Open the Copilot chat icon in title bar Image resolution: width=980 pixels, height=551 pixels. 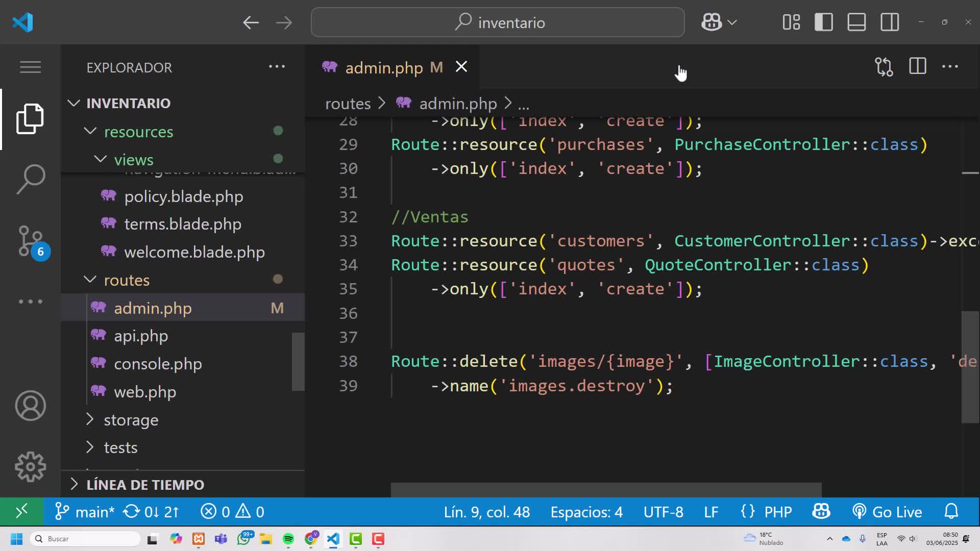click(x=711, y=22)
